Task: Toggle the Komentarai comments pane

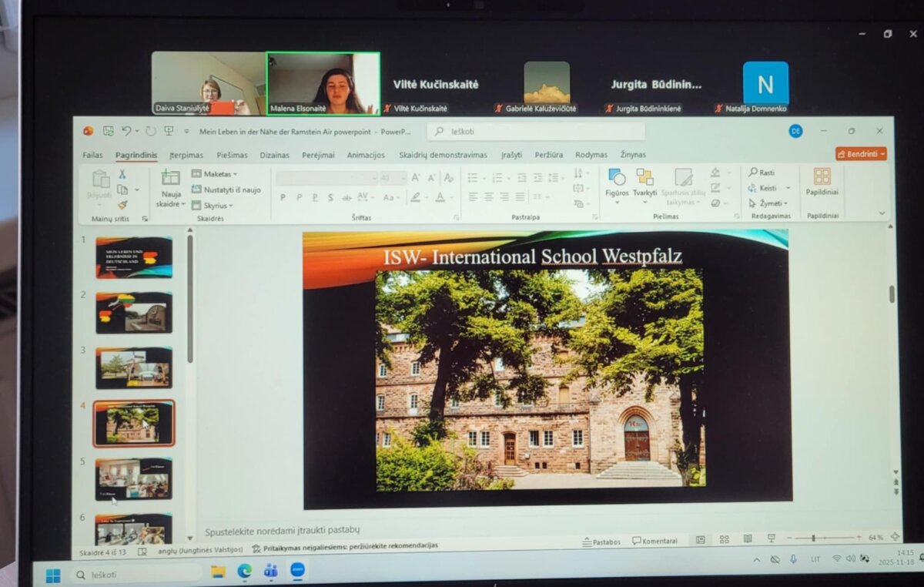Action: click(x=654, y=541)
